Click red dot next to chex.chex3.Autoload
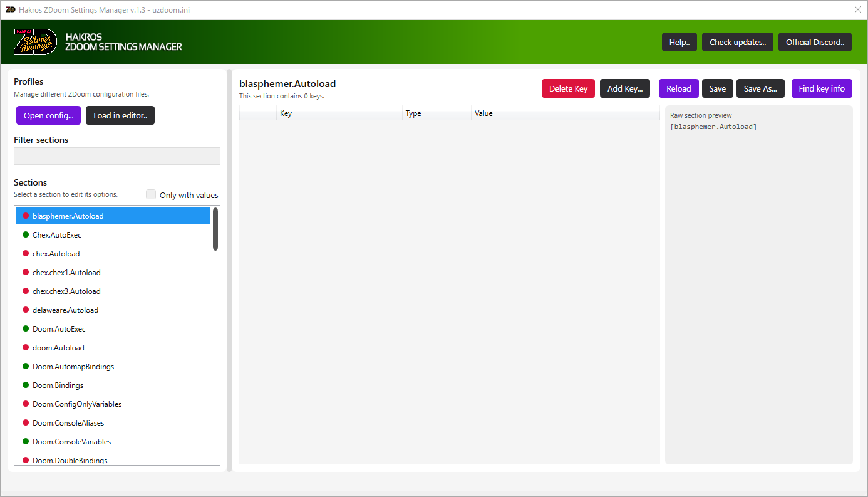868x497 pixels. click(x=26, y=291)
